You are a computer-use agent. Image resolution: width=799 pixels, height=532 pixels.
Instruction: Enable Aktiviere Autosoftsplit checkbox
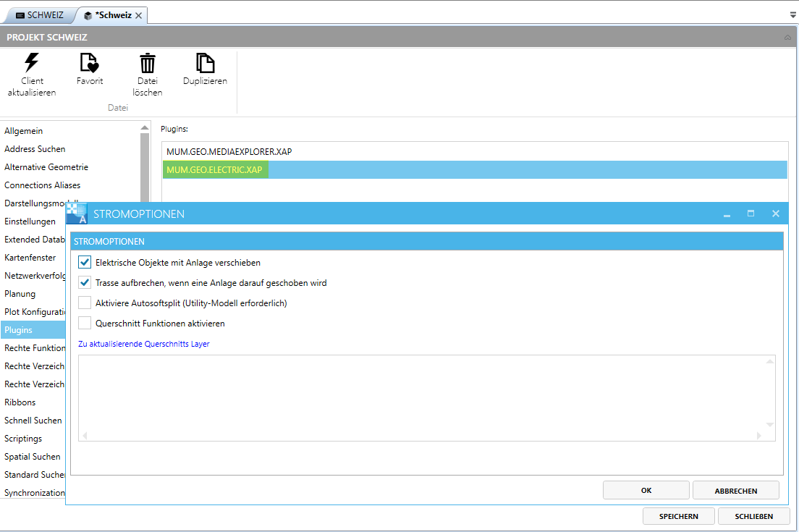pyautogui.click(x=85, y=303)
